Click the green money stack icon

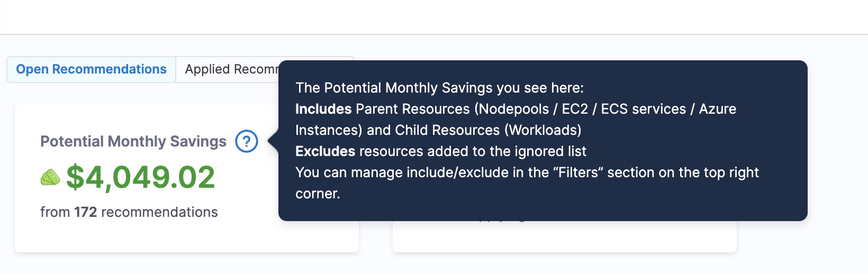(50, 178)
